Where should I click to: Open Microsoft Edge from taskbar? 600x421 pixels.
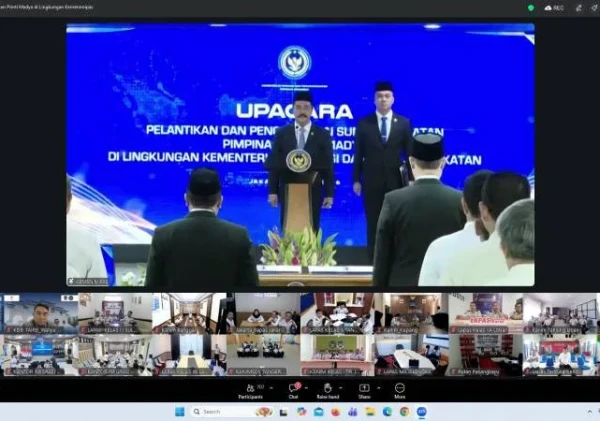[387, 412]
